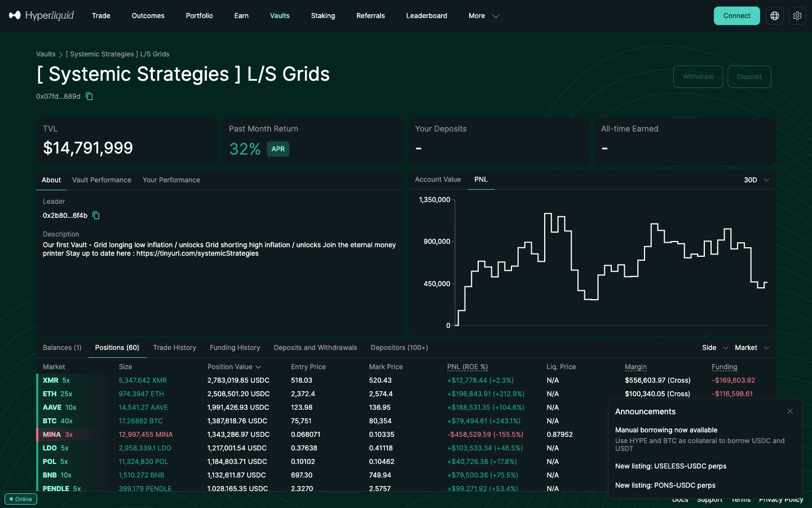Go to Portfolio in the top navigation

(199, 16)
